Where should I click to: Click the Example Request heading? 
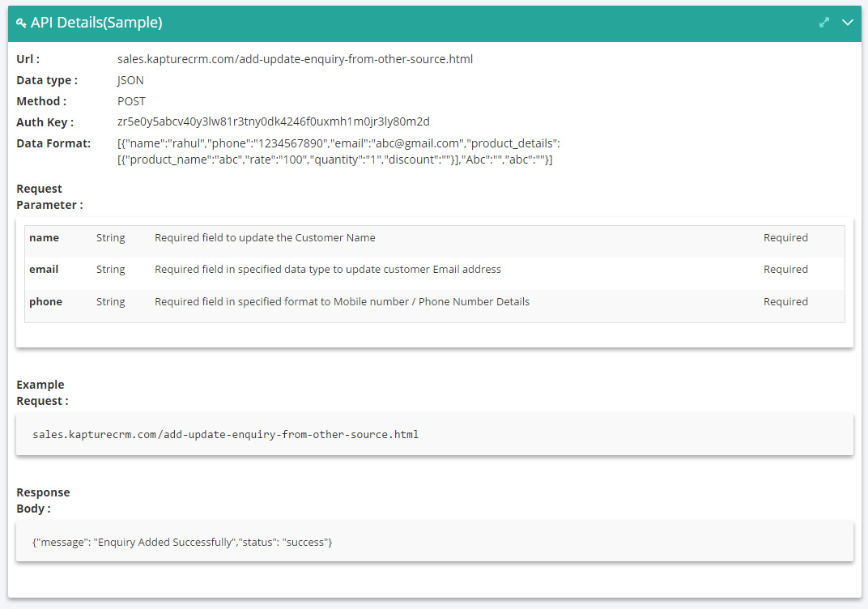pyautogui.click(x=43, y=393)
